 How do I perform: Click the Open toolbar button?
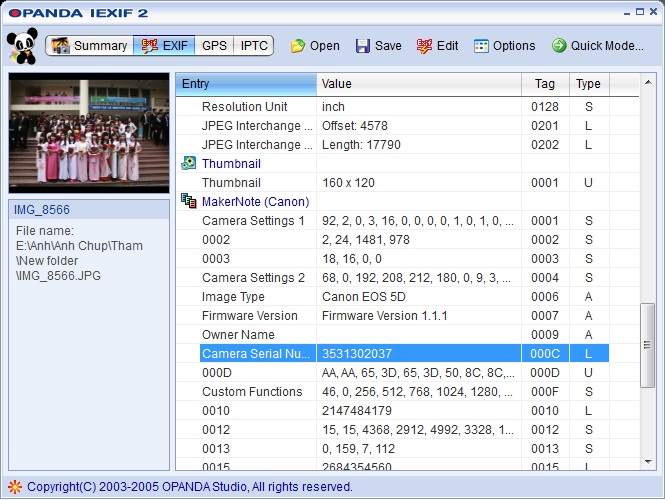315,46
